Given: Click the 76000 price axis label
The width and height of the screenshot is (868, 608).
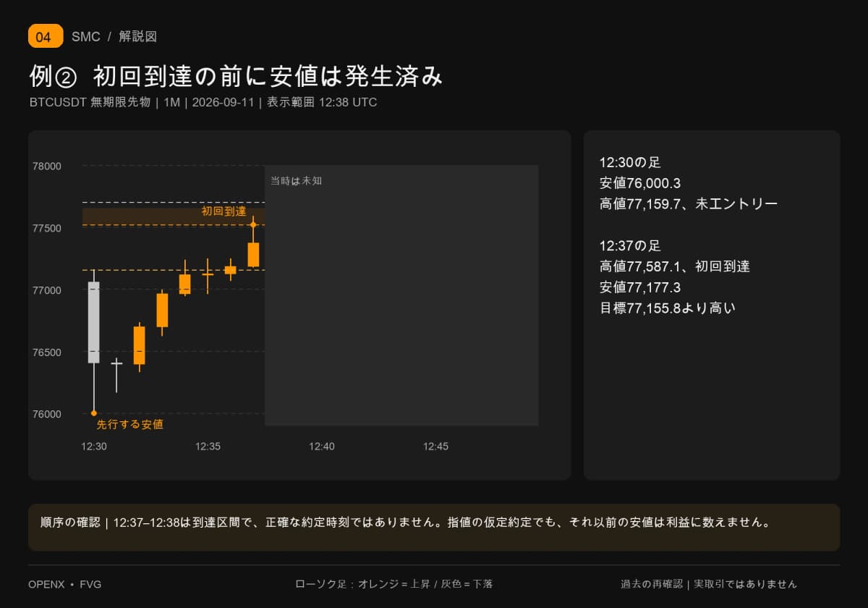Looking at the screenshot, I should click(47, 414).
